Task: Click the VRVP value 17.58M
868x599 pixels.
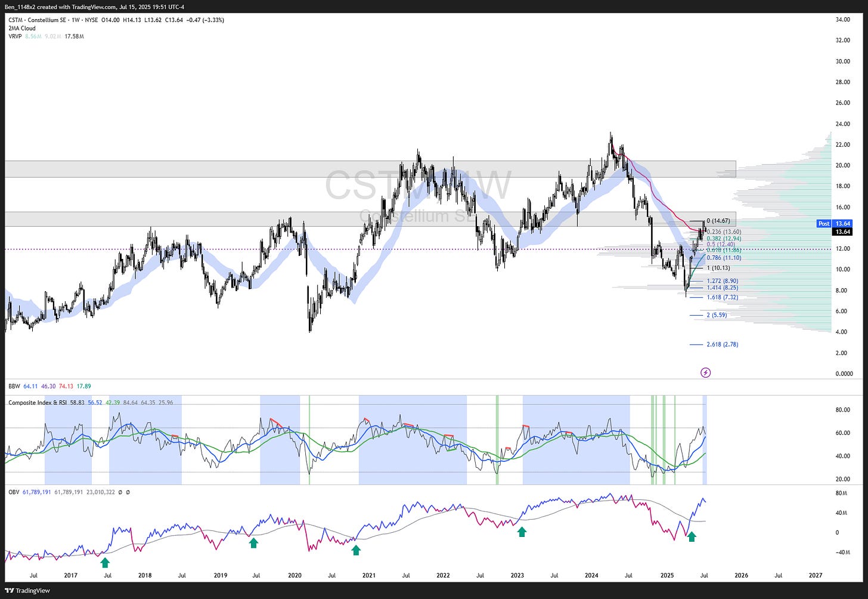Action: click(x=74, y=36)
